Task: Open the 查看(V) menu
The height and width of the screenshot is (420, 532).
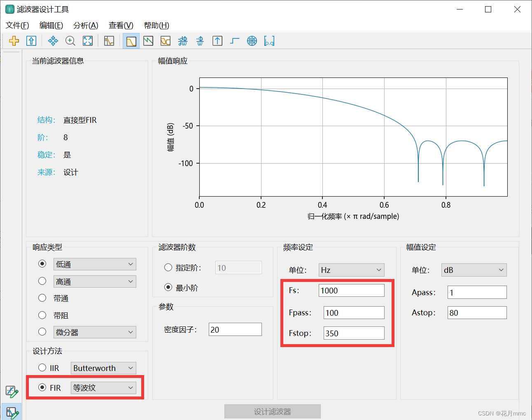Action: pyautogui.click(x=121, y=26)
